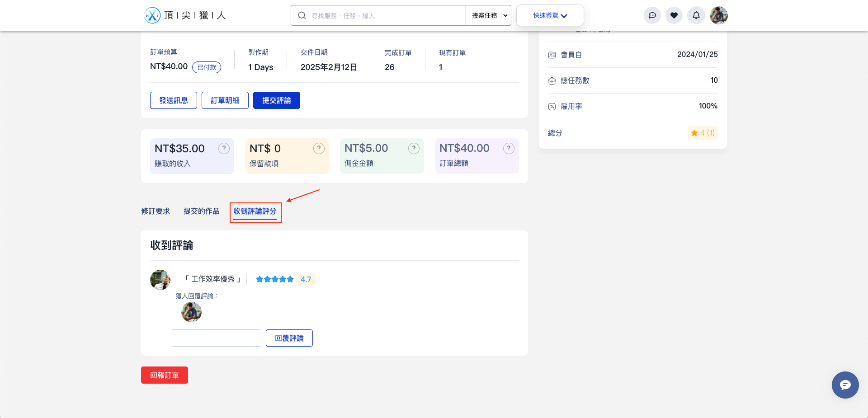868x418 pixels.
Task: Open 訂單明細 order details
Action: (x=225, y=100)
